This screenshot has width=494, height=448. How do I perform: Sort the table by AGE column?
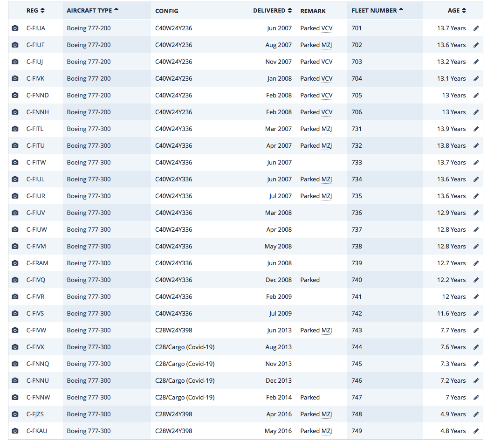tap(456, 10)
